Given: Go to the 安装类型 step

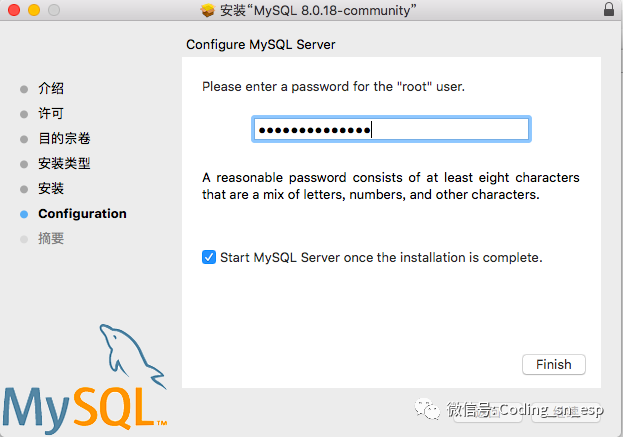Looking at the screenshot, I should (64, 164).
